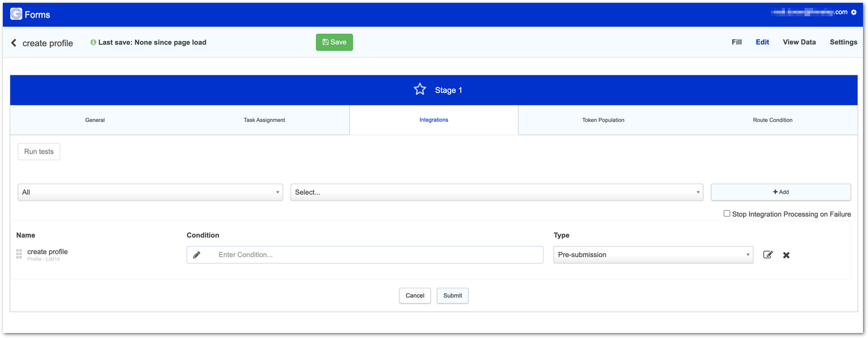This screenshot has width=868, height=338.
Task: Edit the create profile integration
Action: pyautogui.click(x=768, y=255)
